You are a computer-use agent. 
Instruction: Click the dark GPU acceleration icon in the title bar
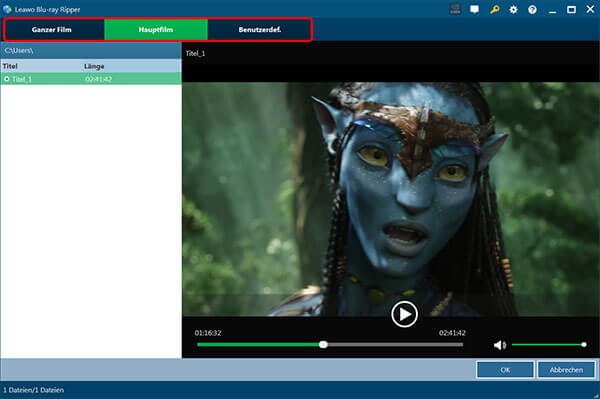click(x=455, y=9)
